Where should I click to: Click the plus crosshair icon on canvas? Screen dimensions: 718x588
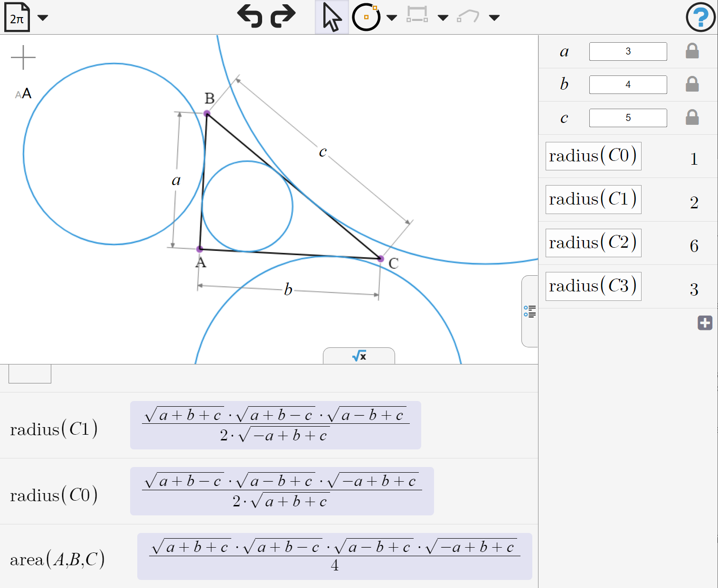23,58
